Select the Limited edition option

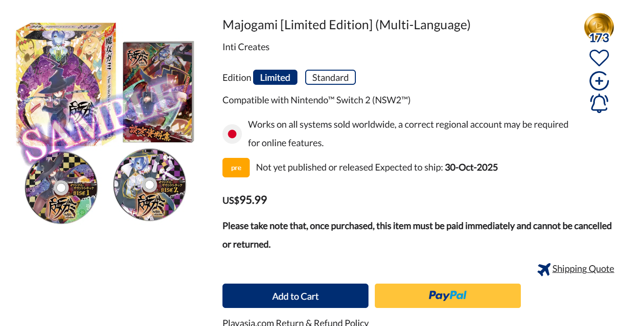coord(275,77)
